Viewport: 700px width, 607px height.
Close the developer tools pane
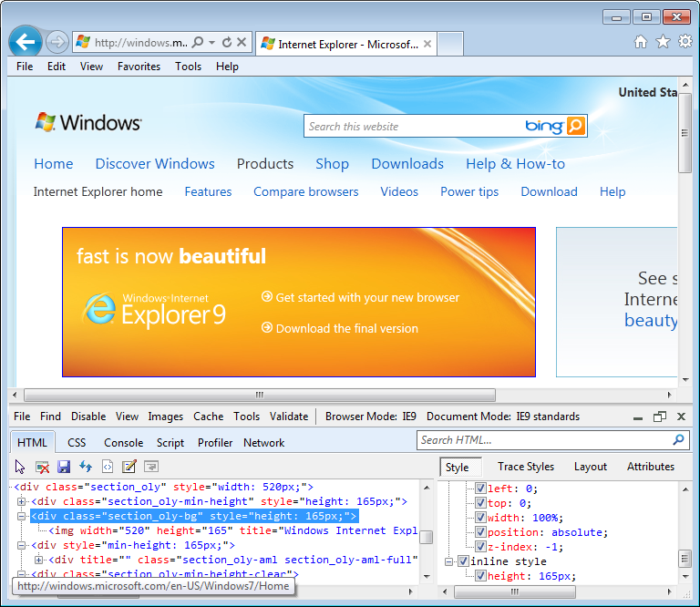[681, 417]
